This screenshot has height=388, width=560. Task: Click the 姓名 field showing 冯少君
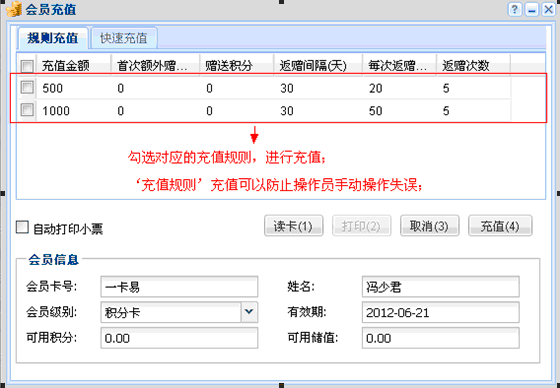(x=440, y=287)
